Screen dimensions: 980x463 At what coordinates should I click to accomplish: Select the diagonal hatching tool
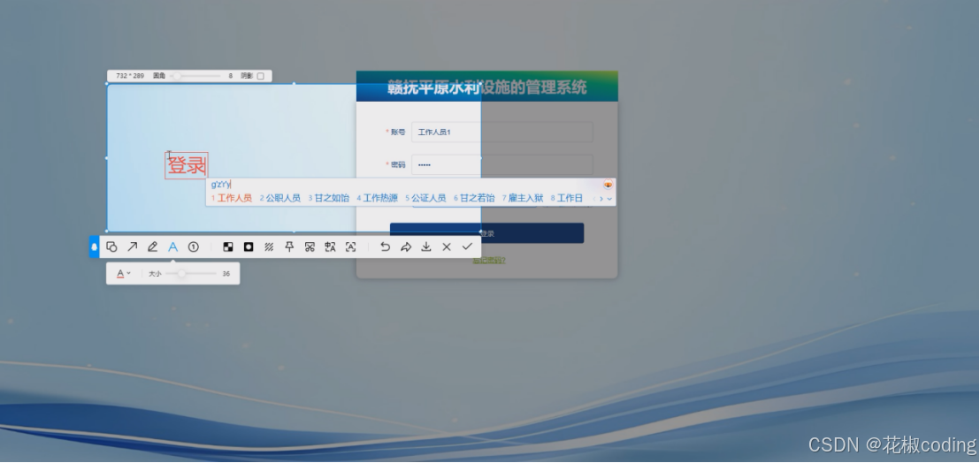click(269, 247)
